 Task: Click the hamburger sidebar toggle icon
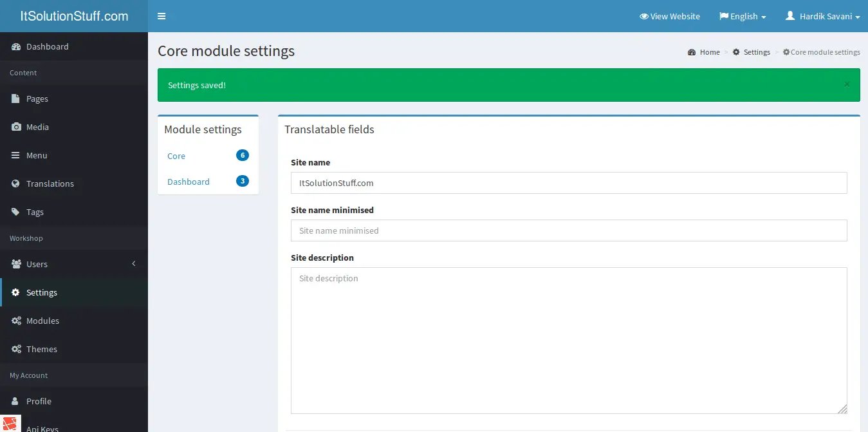click(162, 16)
